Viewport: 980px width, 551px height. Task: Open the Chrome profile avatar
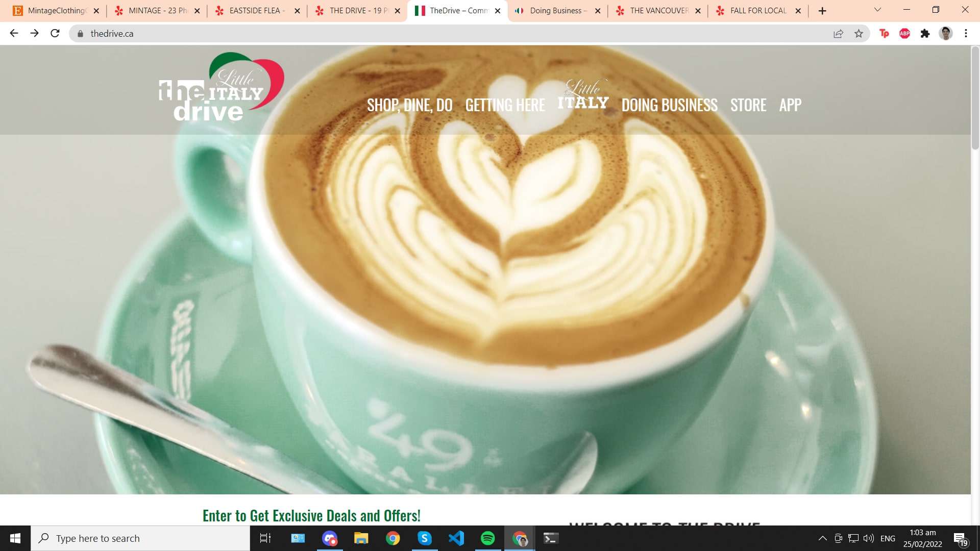946,34
